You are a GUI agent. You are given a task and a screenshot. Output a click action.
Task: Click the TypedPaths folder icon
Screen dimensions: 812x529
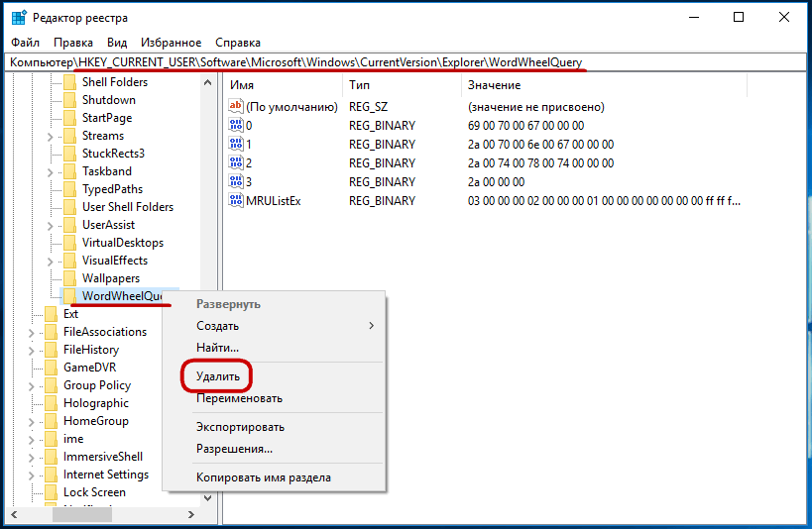[69, 189]
